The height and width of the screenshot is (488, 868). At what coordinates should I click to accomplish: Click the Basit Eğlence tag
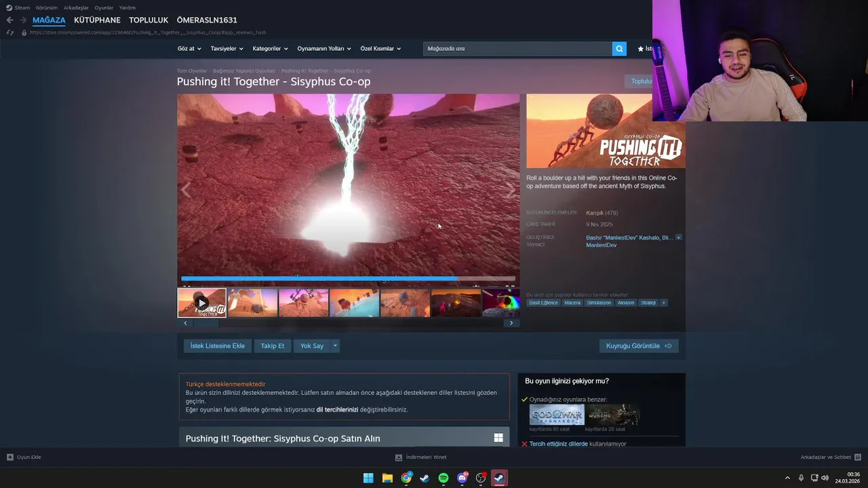pos(543,302)
